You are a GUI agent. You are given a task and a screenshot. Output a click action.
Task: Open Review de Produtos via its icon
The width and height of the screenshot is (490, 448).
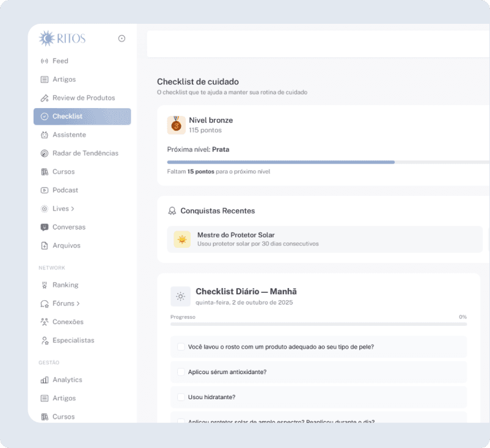click(45, 98)
